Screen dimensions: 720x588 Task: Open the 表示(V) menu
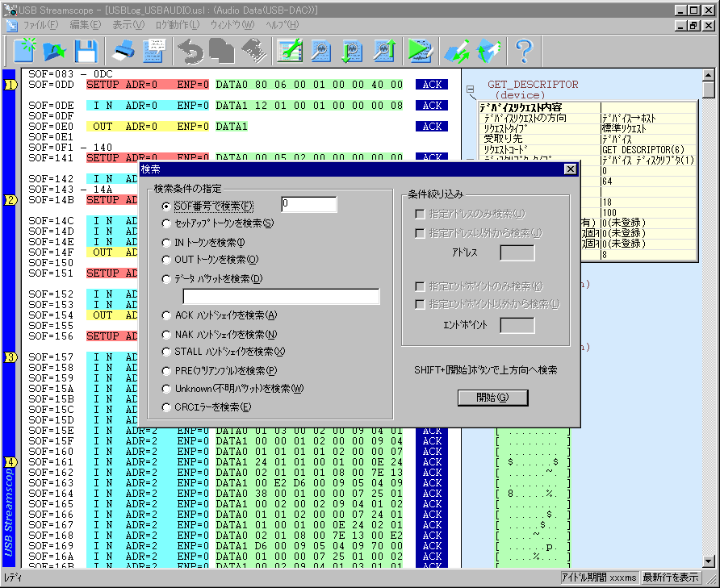click(x=128, y=25)
